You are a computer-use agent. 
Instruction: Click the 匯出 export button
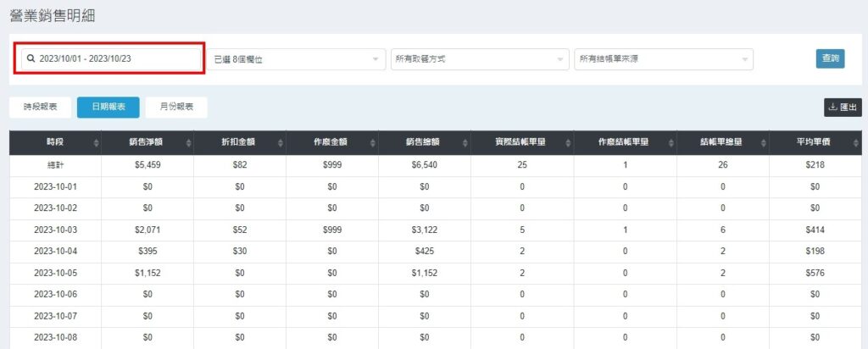843,108
